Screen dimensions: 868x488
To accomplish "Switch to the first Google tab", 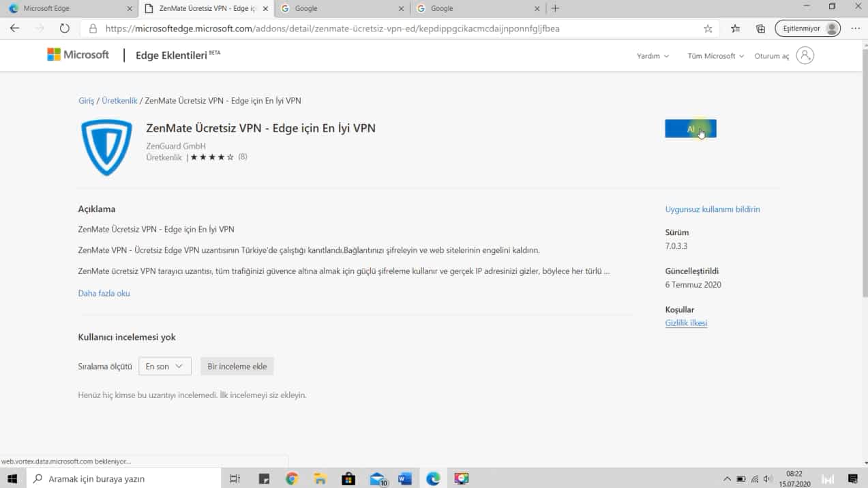I will click(341, 9).
